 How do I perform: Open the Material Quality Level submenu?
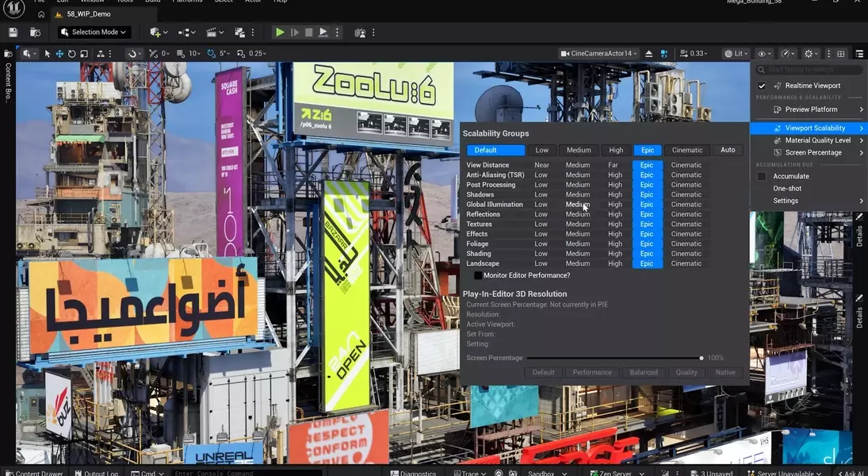[x=809, y=140]
